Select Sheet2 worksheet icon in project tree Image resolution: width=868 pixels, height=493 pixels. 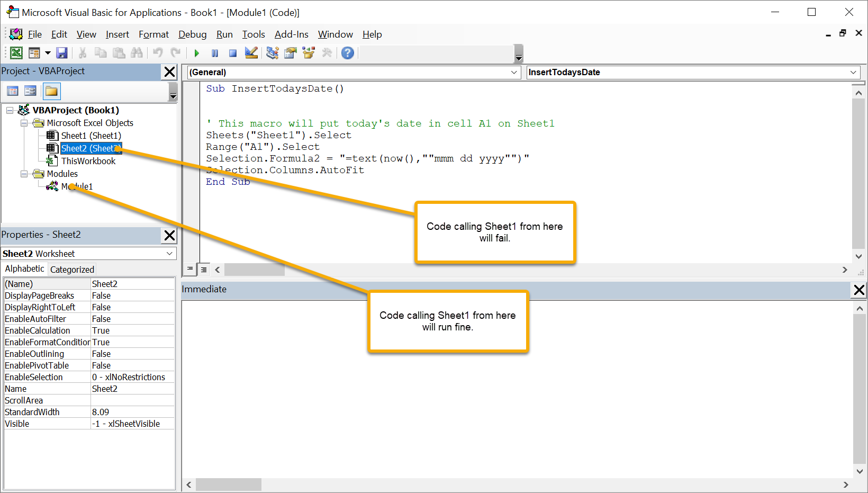point(52,148)
